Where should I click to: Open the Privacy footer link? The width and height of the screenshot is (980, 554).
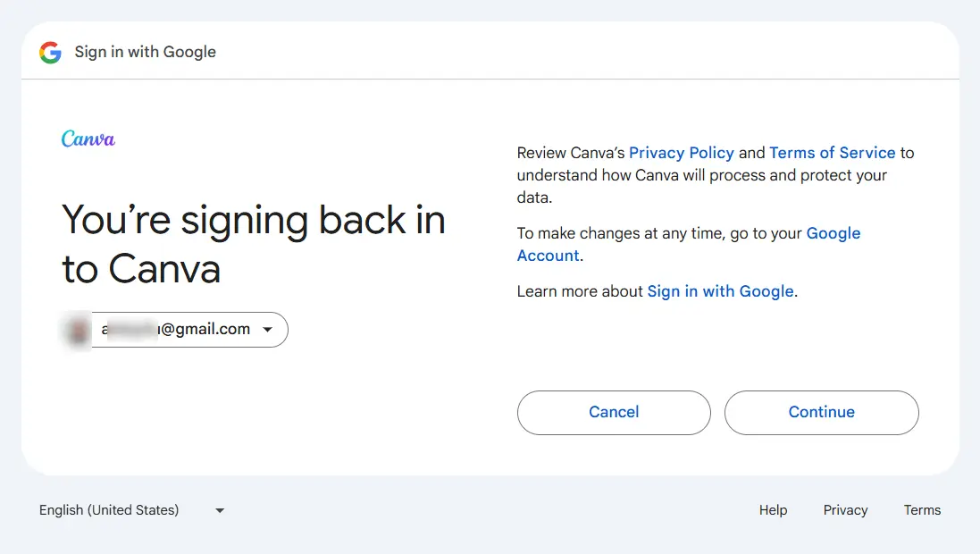[845, 510]
